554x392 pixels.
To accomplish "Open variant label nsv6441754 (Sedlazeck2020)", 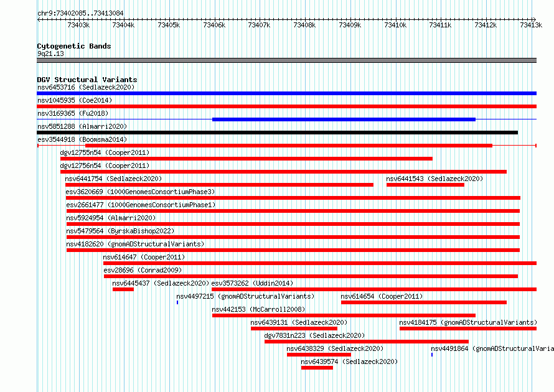I will [x=113, y=179].
